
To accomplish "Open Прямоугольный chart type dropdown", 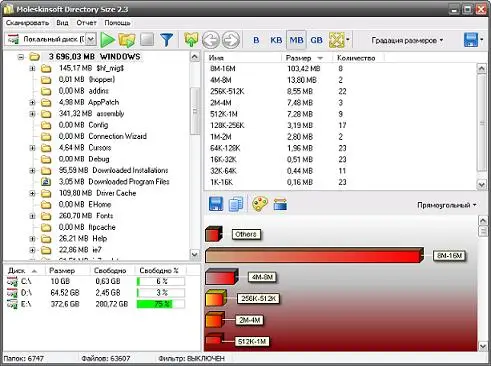I will point(447,205).
